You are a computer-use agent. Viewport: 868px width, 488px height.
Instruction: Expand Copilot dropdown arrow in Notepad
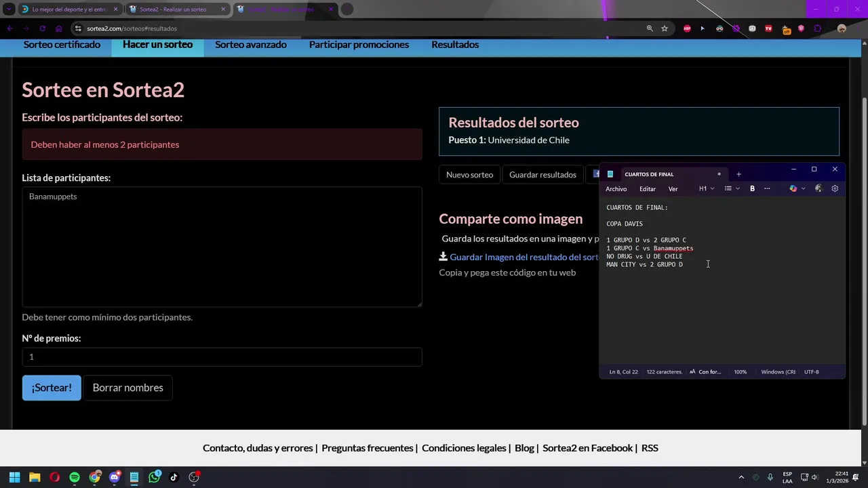coord(804,188)
